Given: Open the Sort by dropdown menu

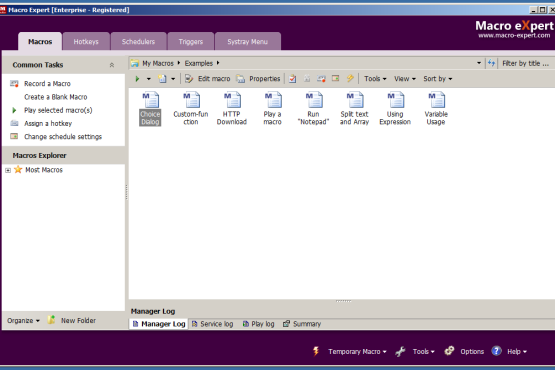Looking at the screenshot, I should (x=438, y=79).
